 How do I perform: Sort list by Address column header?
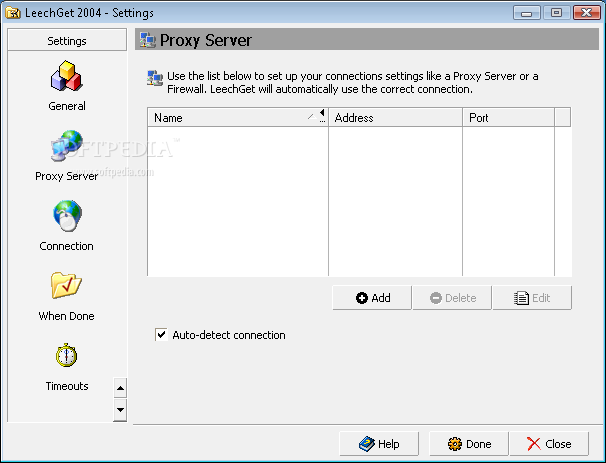[395, 117]
